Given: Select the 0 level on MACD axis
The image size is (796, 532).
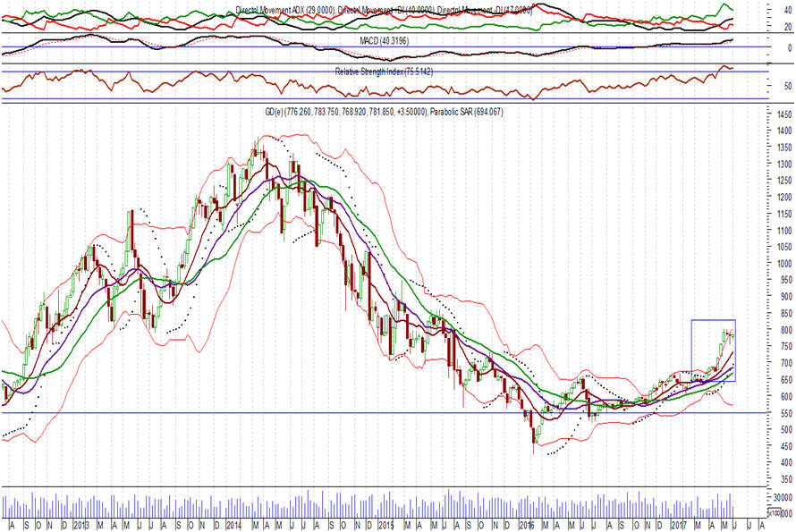Looking at the screenshot, I should tap(763, 46).
